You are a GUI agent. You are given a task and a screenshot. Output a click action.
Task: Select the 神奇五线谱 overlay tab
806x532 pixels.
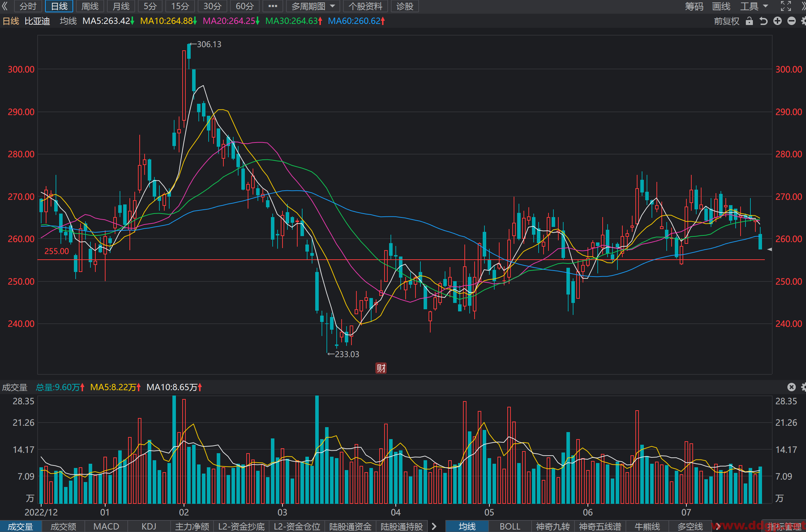[600, 526]
